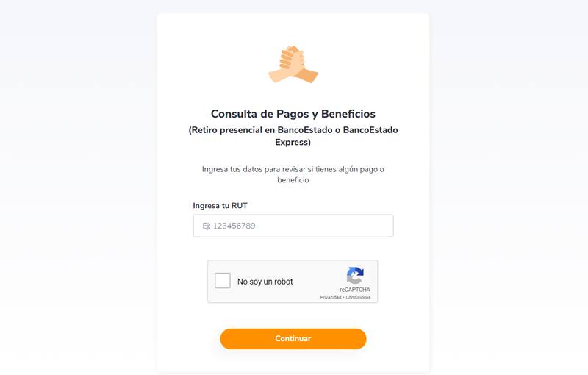Click the word "Express)" in the subtitle
588x375 pixels.
[293, 143]
